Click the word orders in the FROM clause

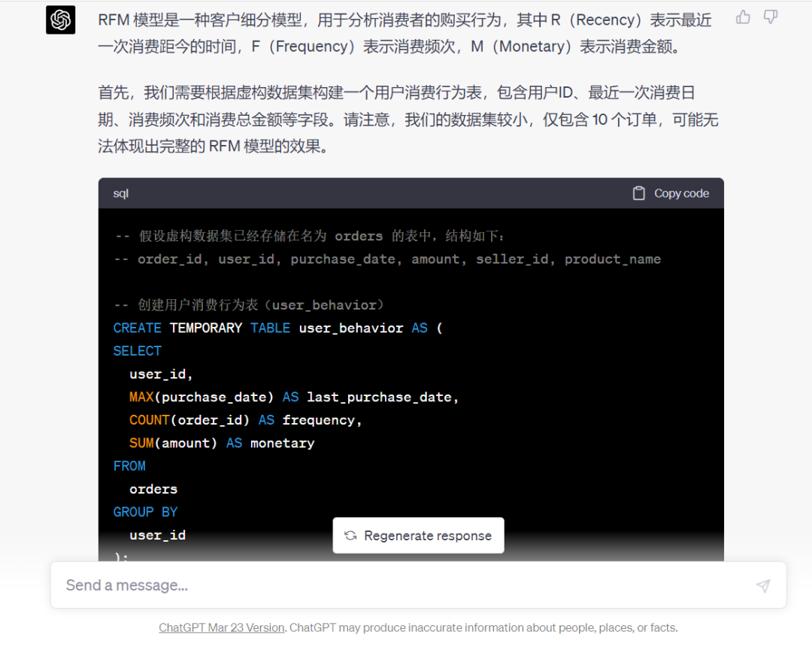(153, 489)
